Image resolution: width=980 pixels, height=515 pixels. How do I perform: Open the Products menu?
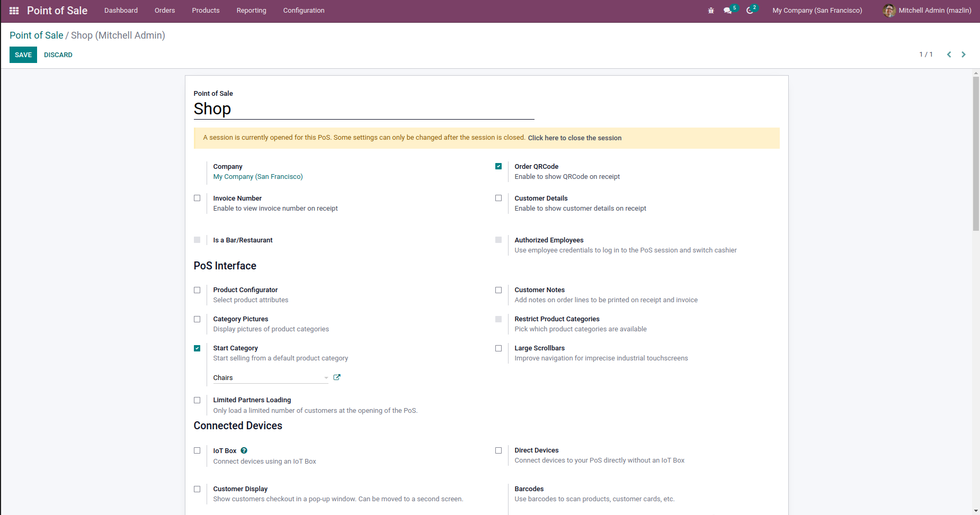click(x=206, y=11)
